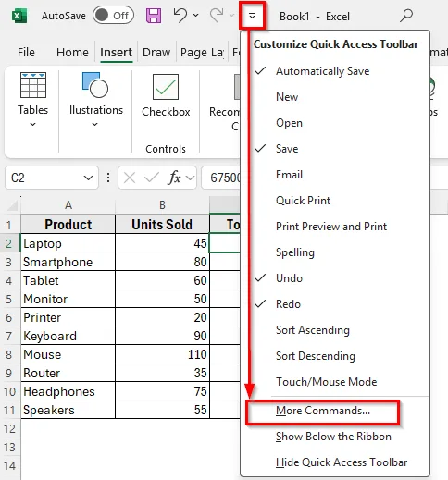Select the Smartphone cell
Viewport: 448px width, 480px height.
[68, 262]
